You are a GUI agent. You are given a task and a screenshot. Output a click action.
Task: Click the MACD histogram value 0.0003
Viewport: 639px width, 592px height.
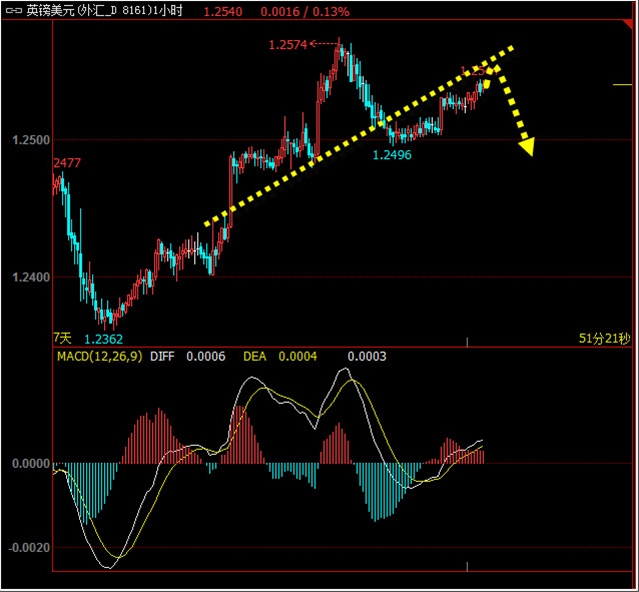coord(367,357)
